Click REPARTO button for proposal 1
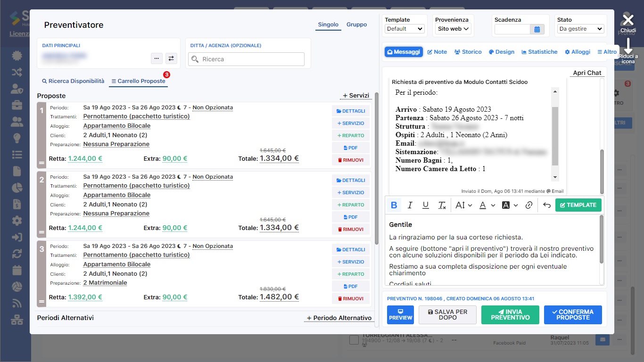This screenshot has height=362, width=644. tap(351, 136)
